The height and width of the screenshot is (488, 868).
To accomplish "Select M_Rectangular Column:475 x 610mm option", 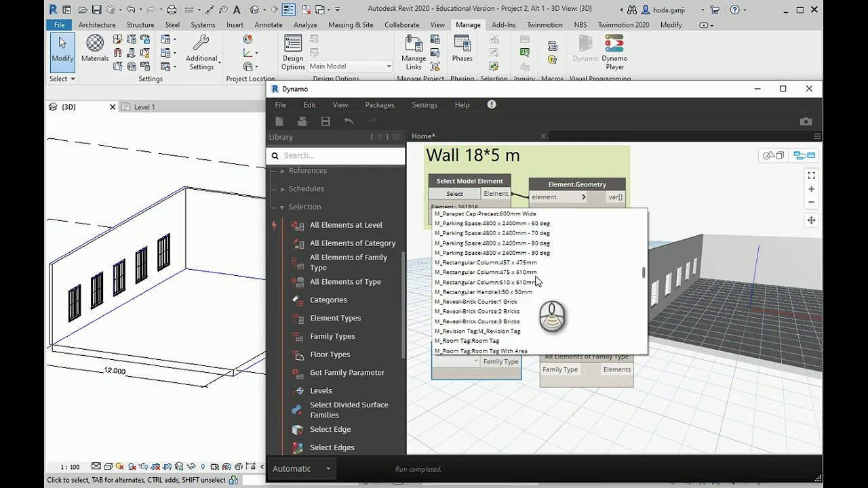I will pos(486,272).
